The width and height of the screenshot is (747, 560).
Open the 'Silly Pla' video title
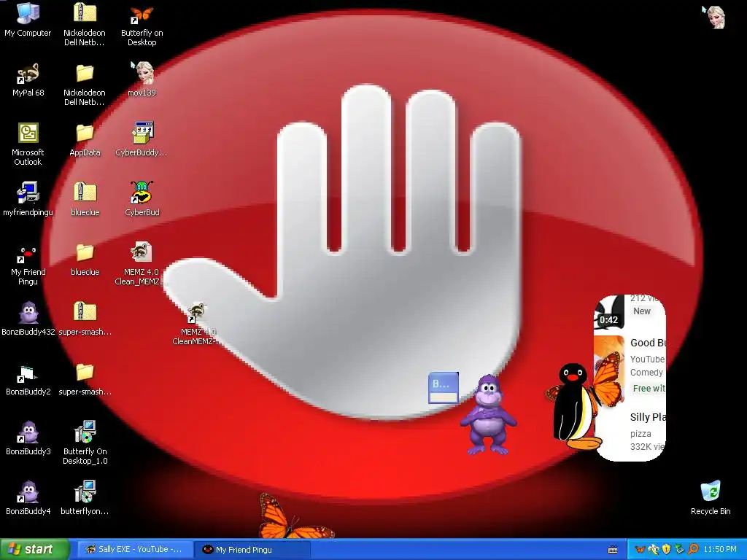click(648, 417)
